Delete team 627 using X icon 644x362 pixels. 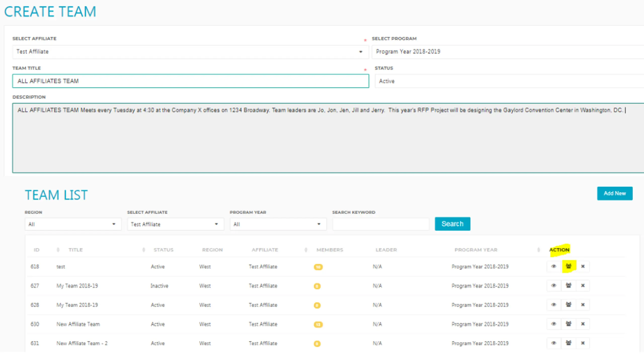point(583,286)
